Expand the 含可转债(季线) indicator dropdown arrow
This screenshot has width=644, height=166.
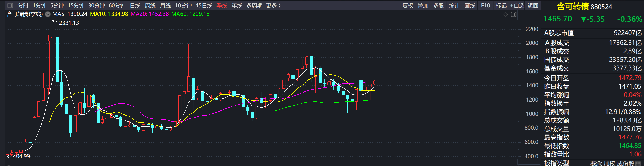[x=47, y=14]
